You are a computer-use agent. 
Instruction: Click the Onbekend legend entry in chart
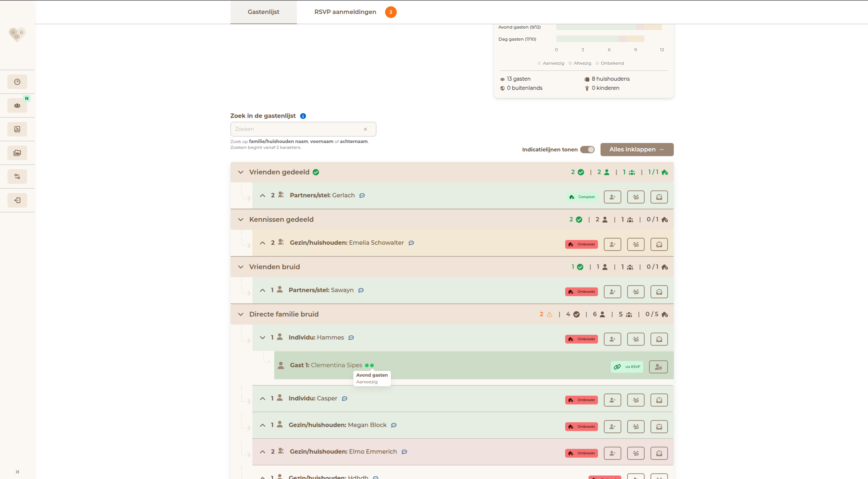[x=610, y=63]
